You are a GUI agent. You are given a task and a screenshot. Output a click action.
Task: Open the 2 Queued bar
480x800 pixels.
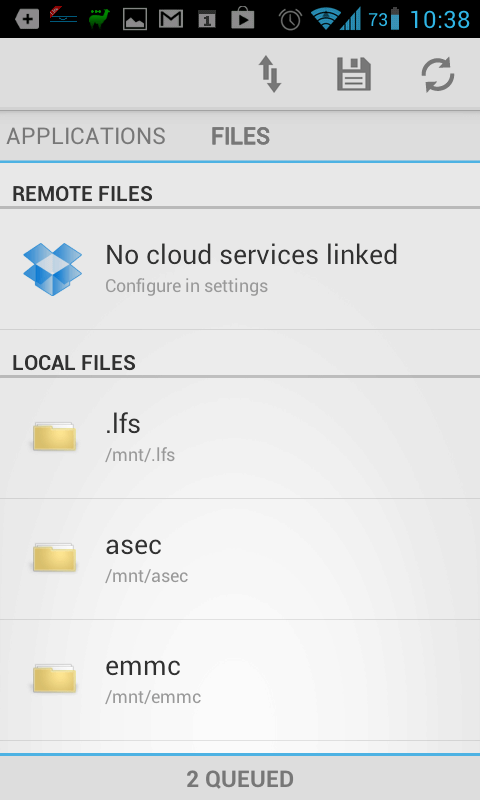pos(240,778)
